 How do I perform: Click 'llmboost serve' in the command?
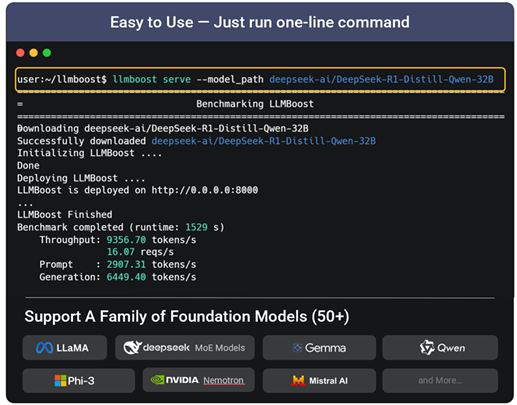coord(152,79)
